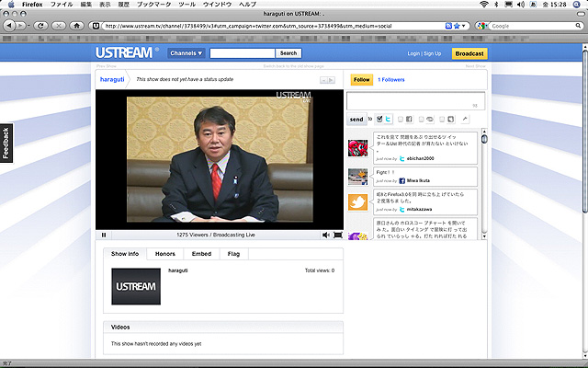Image resolution: width=588 pixels, height=368 pixels.
Task: Enable the fourth service posting checkbox
Action: (x=442, y=120)
